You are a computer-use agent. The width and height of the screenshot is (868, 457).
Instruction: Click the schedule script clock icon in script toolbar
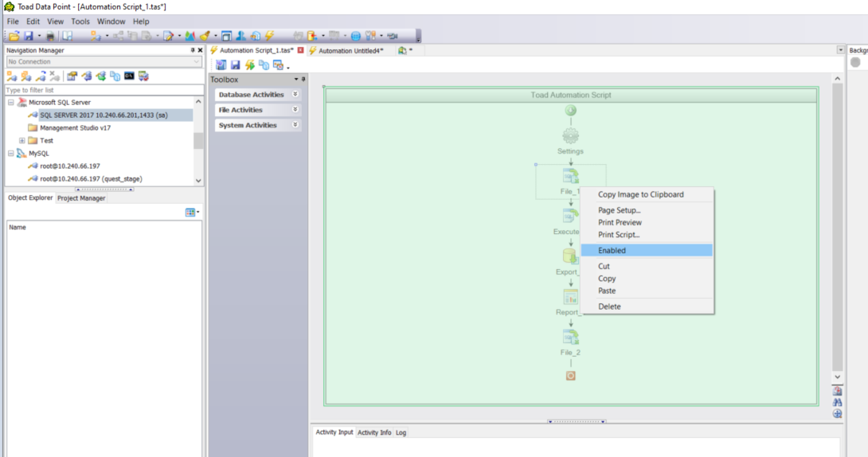tap(279, 65)
